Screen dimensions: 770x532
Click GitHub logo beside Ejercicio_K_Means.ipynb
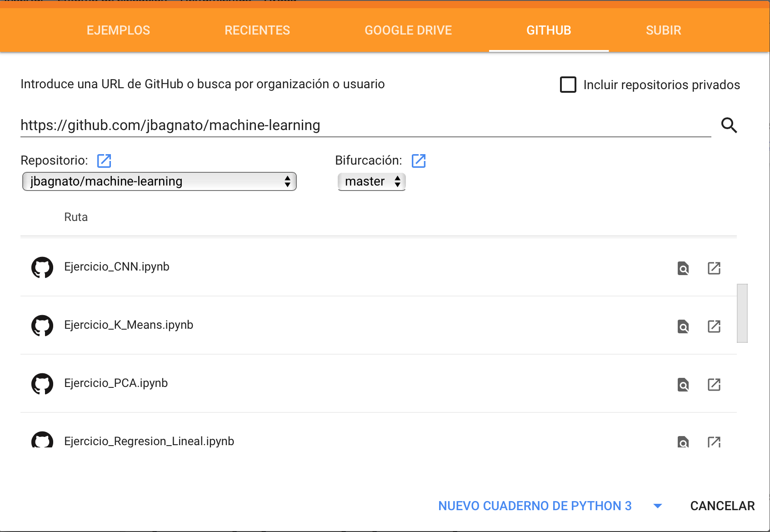click(42, 326)
